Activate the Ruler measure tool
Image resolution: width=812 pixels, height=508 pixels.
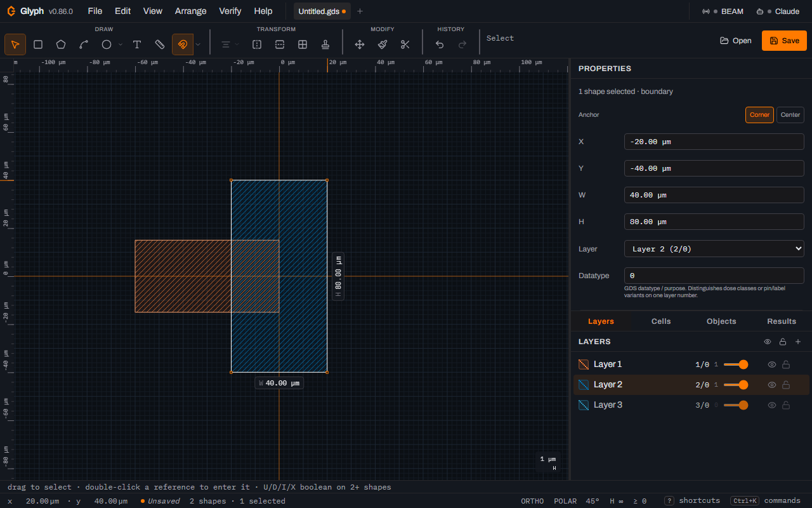(160, 44)
